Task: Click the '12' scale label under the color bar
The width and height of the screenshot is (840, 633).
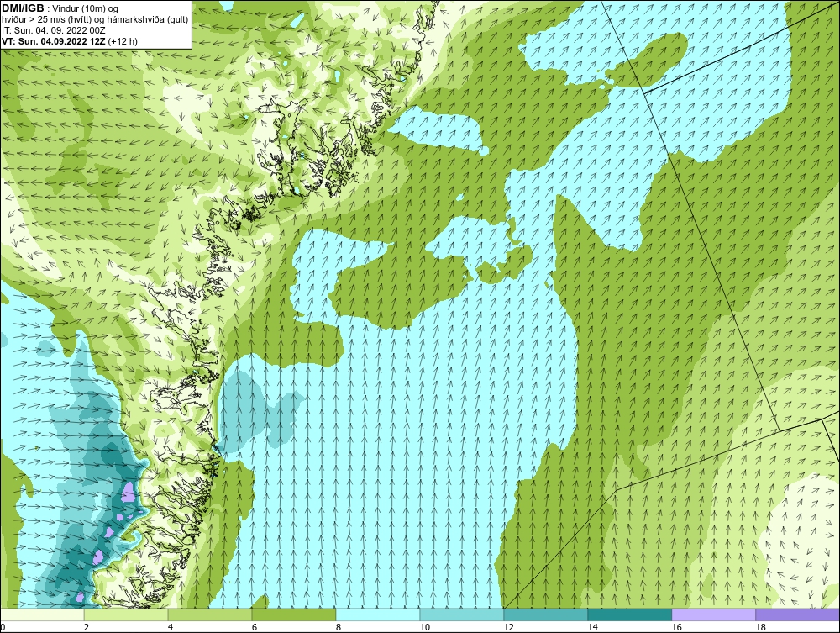Action: pyautogui.click(x=508, y=627)
